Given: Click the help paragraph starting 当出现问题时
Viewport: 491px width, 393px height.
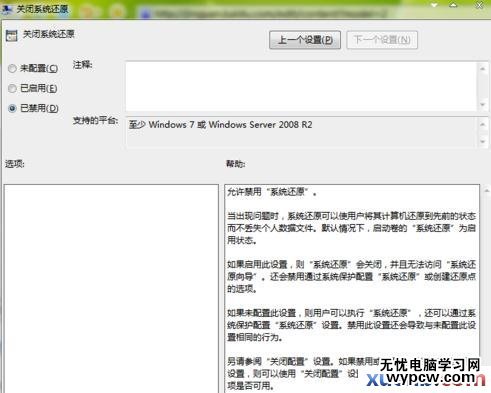Looking at the screenshot, I should click(x=351, y=228).
